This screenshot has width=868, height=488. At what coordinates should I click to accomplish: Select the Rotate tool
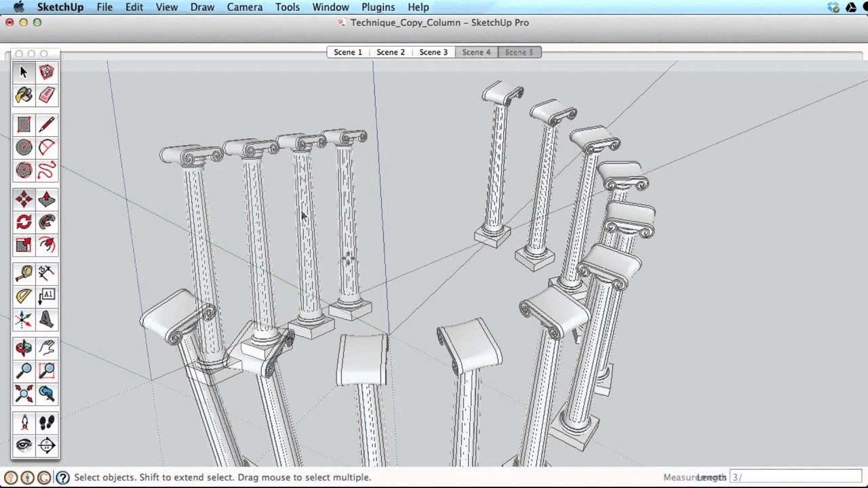(24, 222)
